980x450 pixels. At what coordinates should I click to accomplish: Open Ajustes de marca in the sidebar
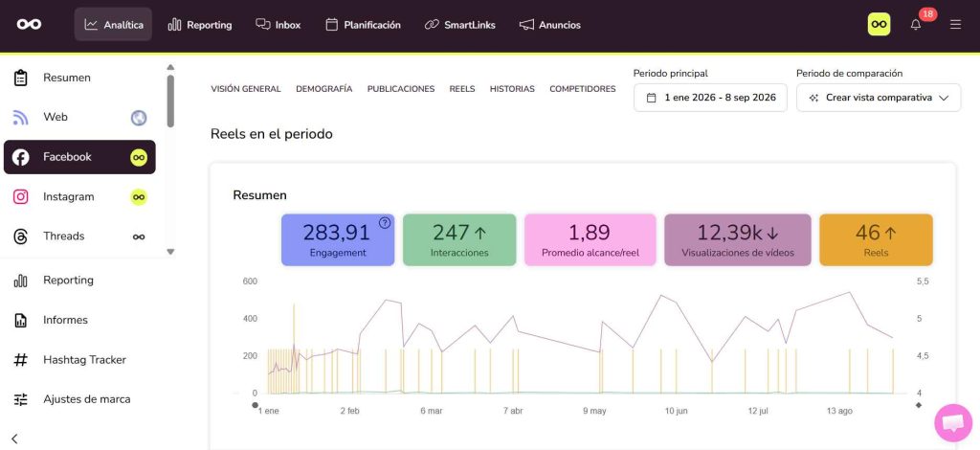(79, 399)
